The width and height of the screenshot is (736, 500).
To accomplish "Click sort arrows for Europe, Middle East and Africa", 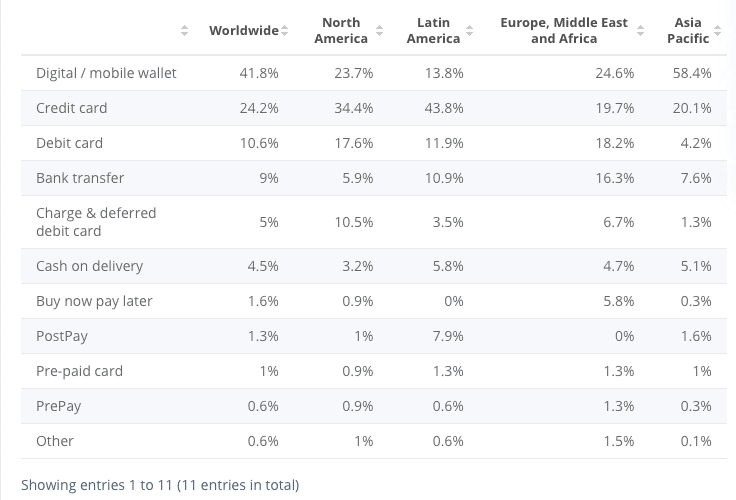I will [x=641, y=31].
